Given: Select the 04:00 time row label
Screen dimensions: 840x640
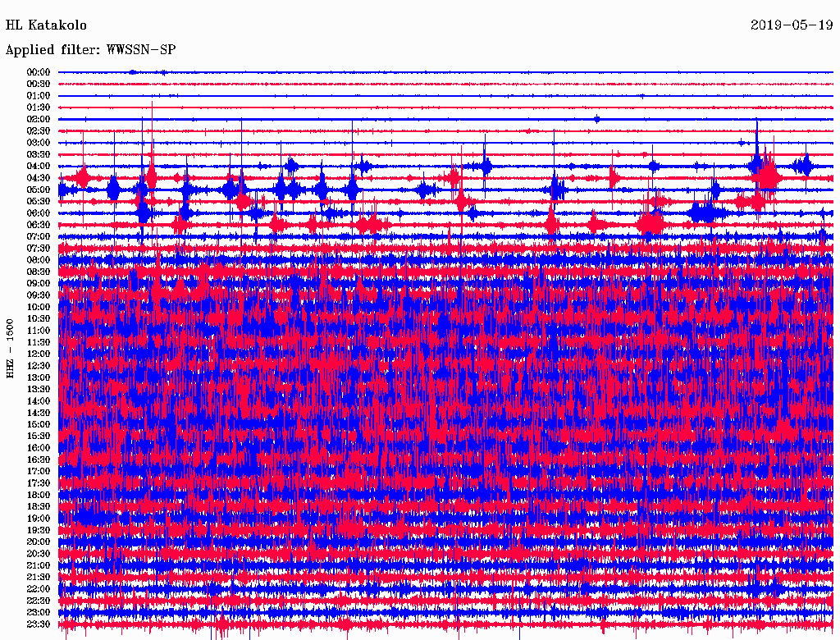Looking at the screenshot, I should [39, 167].
